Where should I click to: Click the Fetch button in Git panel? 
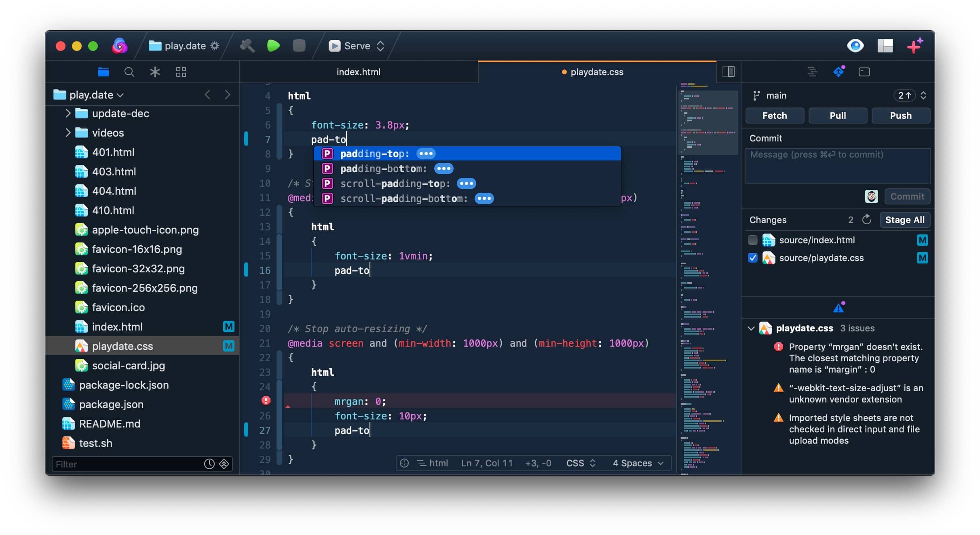point(775,115)
